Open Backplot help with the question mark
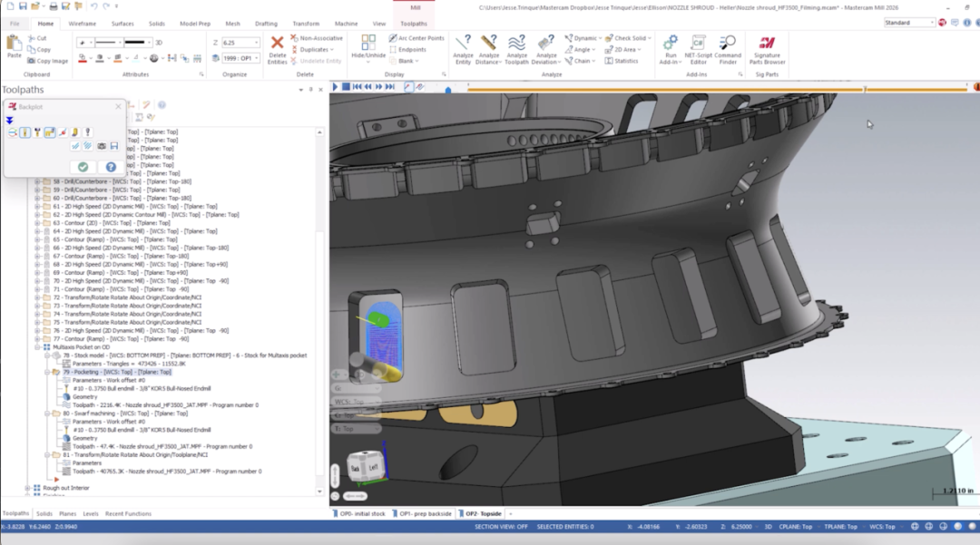Viewport: 980px width, 545px height. (x=111, y=167)
